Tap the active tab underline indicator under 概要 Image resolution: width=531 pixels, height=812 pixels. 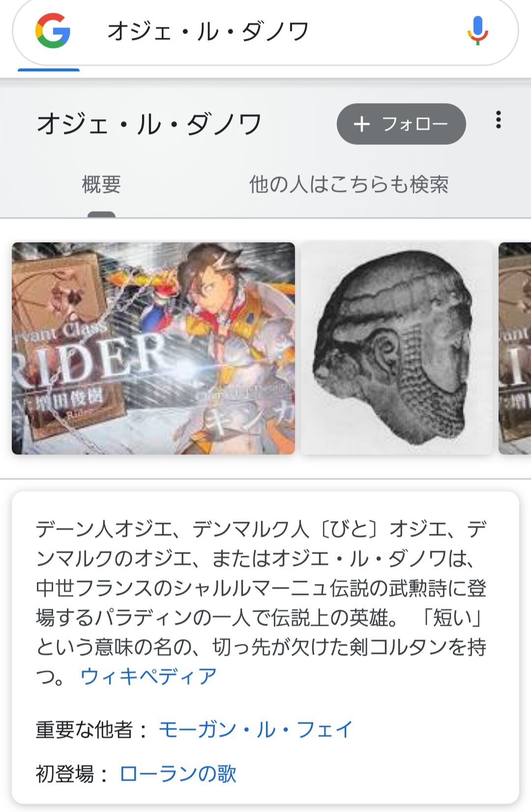(x=101, y=215)
